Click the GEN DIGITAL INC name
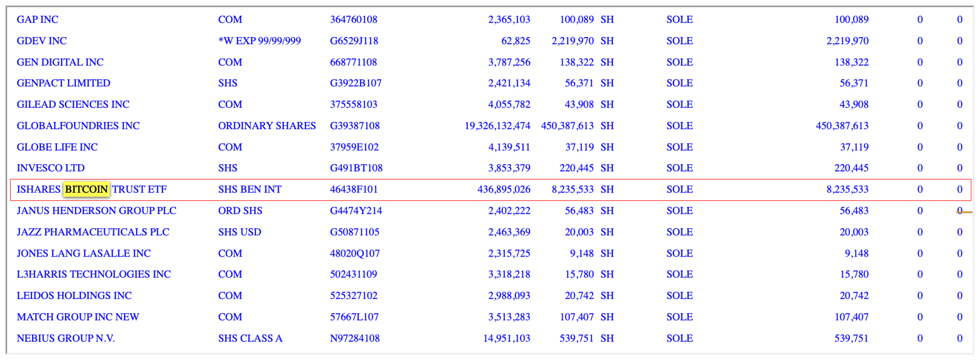The width and height of the screenshot is (980, 360). coord(60,62)
